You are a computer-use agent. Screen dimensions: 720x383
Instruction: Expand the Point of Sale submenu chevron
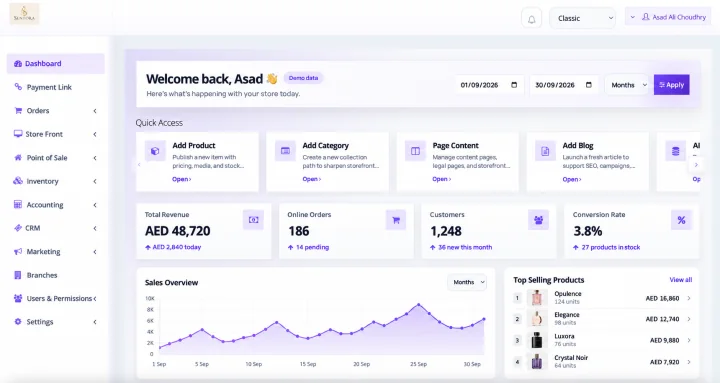pos(95,158)
